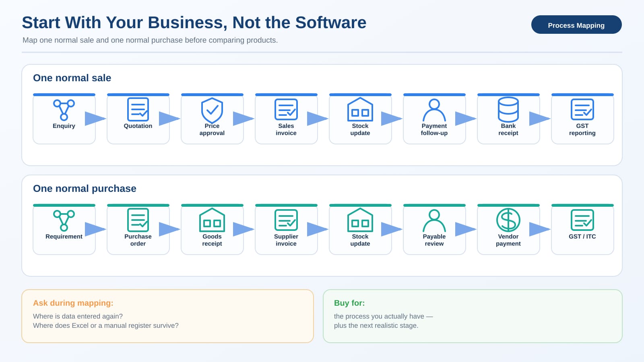The width and height of the screenshot is (644, 362).
Task: Select the Bank receipt database icon
Action: [508, 109]
